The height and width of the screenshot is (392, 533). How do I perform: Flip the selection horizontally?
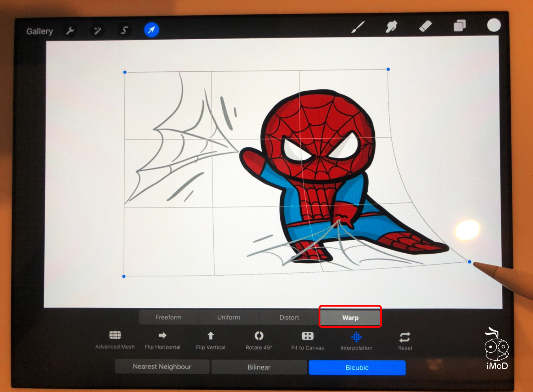[x=163, y=340]
